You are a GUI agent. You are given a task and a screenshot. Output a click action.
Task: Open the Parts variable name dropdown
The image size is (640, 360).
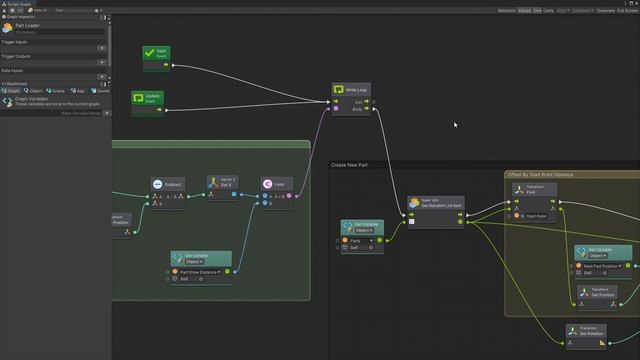[361, 241]
